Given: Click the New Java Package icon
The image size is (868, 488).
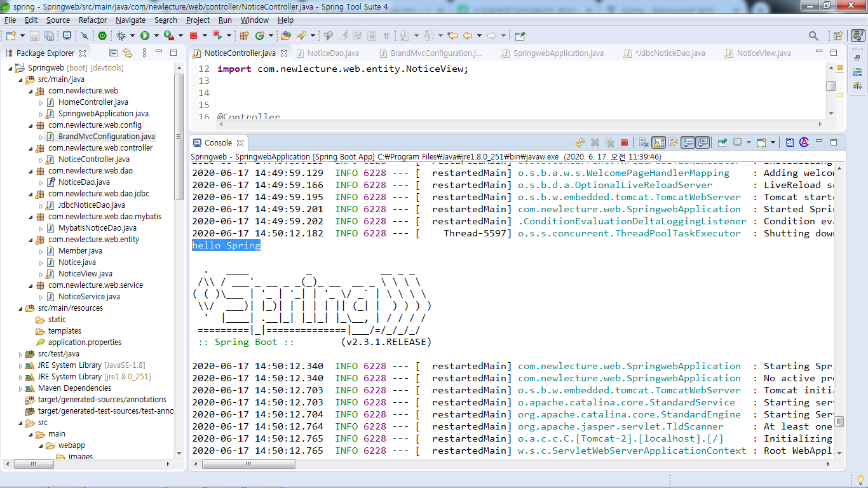Looking at the screenshot, I should point(244,36).
